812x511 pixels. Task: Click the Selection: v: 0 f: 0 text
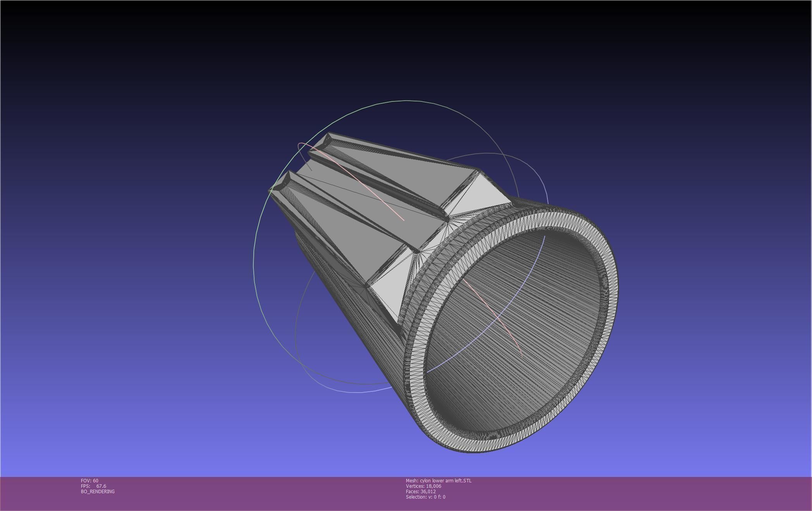pyautogui.click(x=426, y=497)
